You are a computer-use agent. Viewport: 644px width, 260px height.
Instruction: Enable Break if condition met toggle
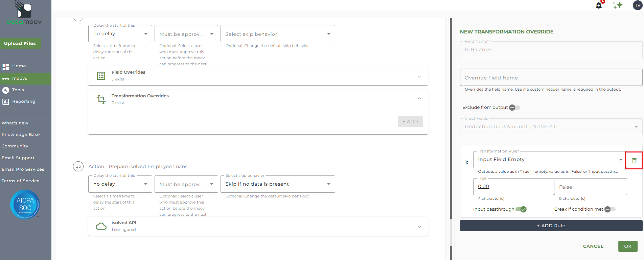(610, 209)
